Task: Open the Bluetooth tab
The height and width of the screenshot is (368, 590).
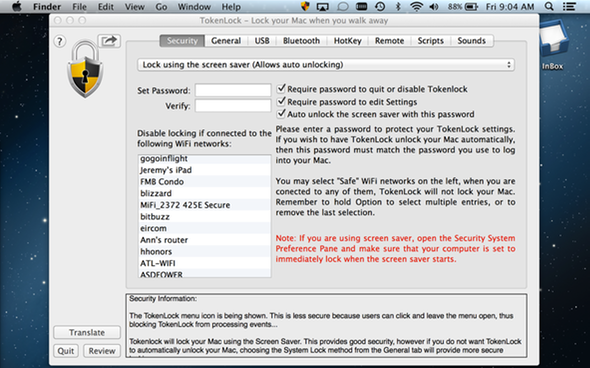Action: coord(301,41)
